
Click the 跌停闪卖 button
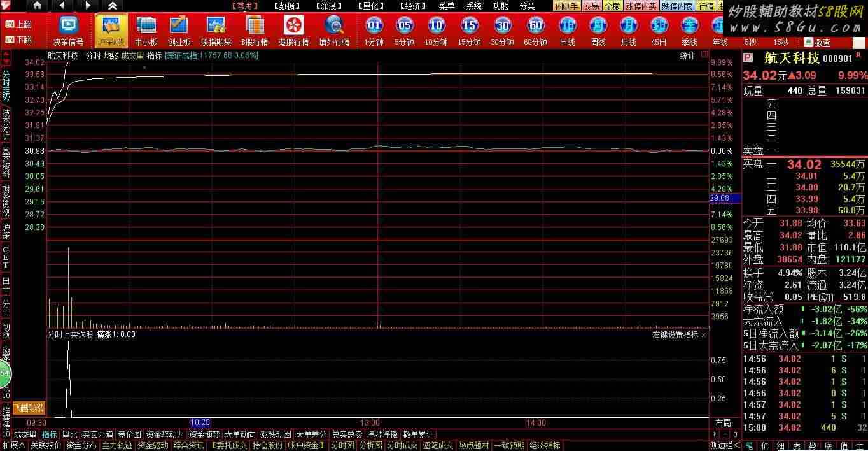[x=677, y=6]
